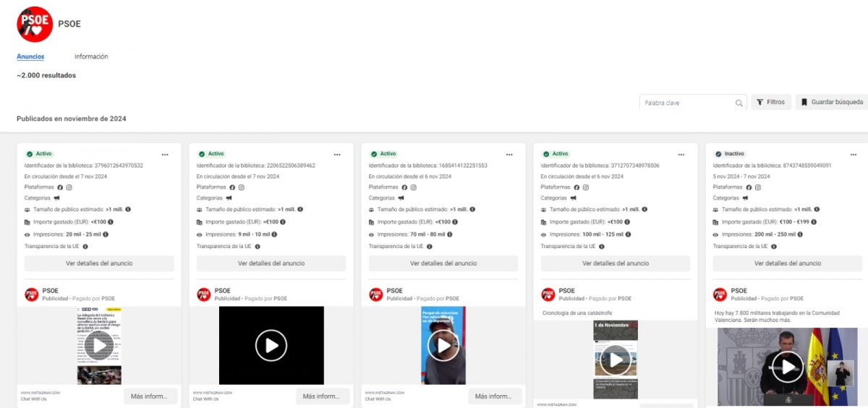Click Facebook platform icon on 9 mil - 10 mil ad
The image size is (868, 408).
232,187
